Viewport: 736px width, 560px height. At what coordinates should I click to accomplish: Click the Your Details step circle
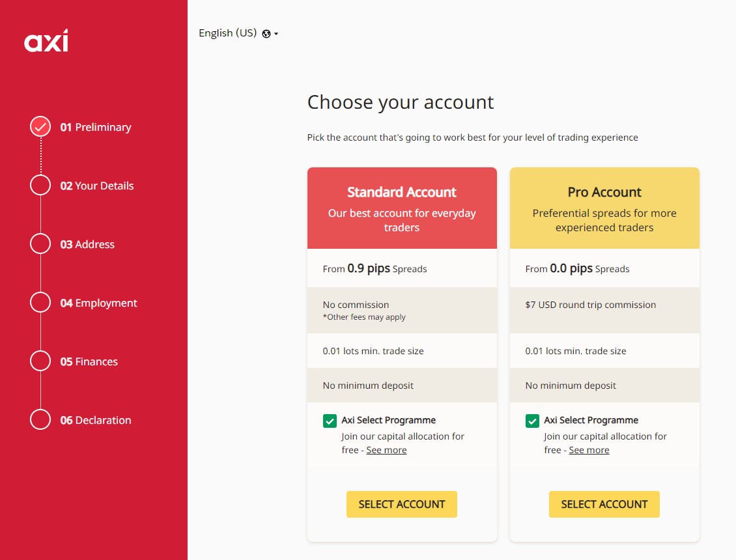(40, 185)
